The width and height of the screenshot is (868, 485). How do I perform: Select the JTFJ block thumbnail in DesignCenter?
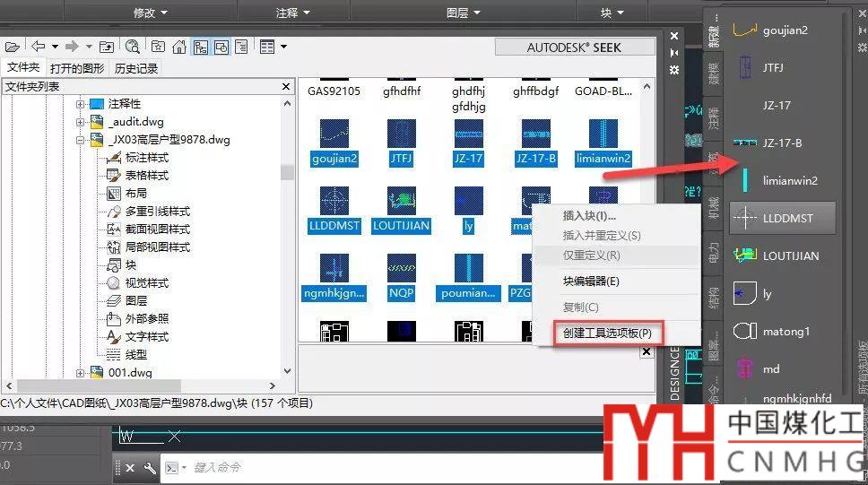(x=402, y=134)
